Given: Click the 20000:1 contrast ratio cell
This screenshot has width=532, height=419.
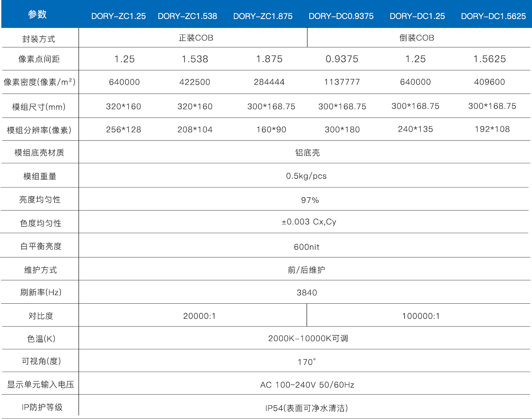Looking at the screenshot, I should click(x=199, y=316).
